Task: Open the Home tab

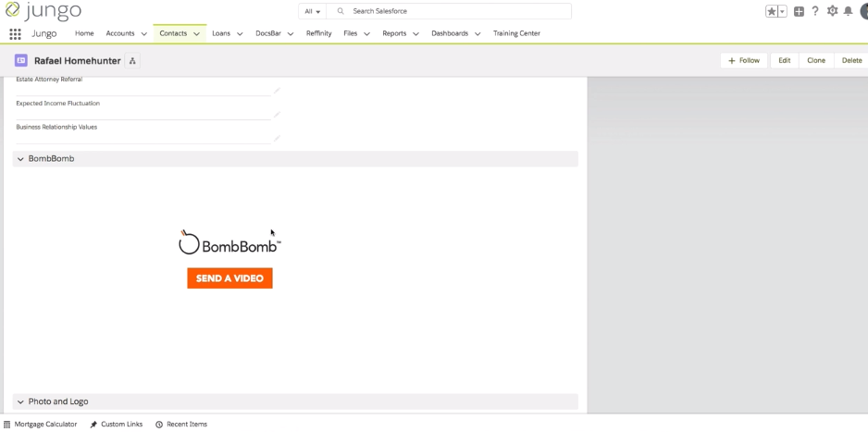Action: pos(84,33)
